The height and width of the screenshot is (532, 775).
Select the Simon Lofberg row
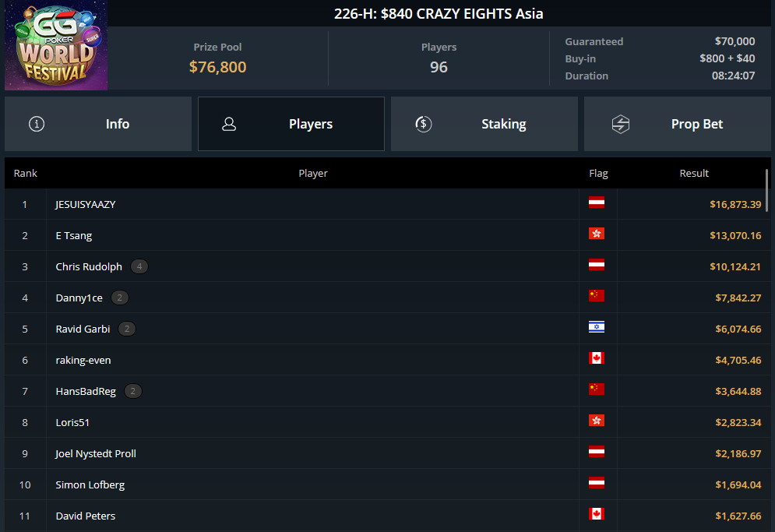[x=386, y=484]
